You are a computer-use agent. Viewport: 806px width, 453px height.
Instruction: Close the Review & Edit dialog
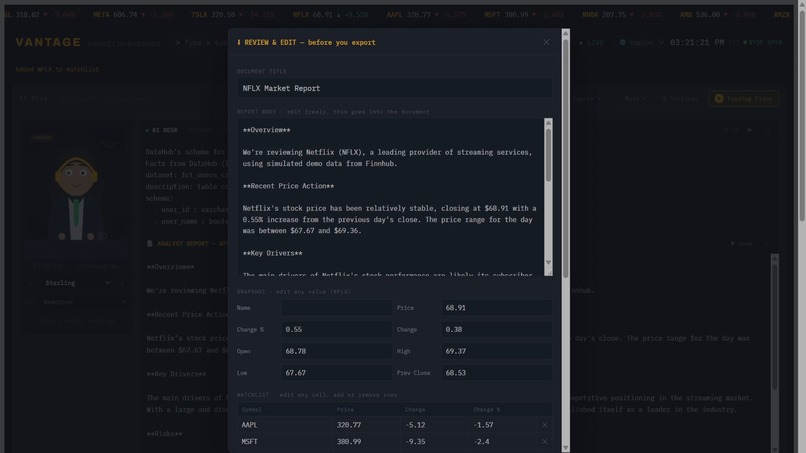pyautogui.click(x=546, y=42)
